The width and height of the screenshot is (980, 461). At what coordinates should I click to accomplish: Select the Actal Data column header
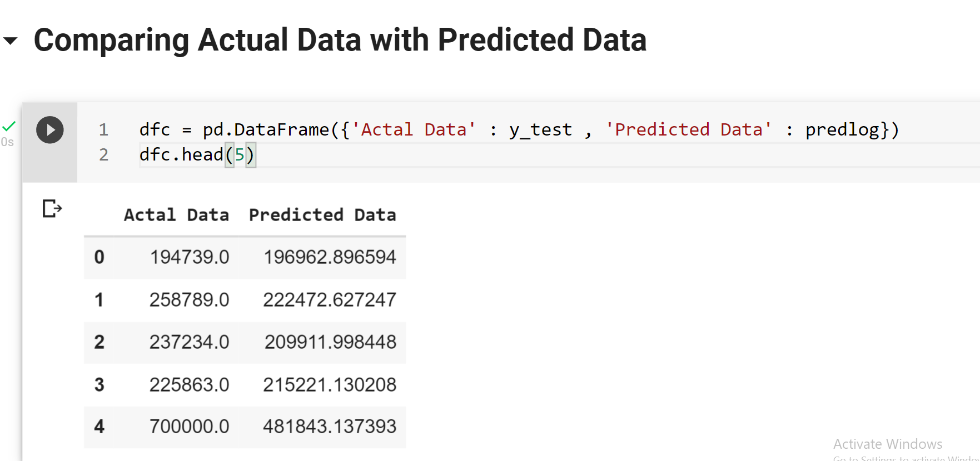(177, 215)
